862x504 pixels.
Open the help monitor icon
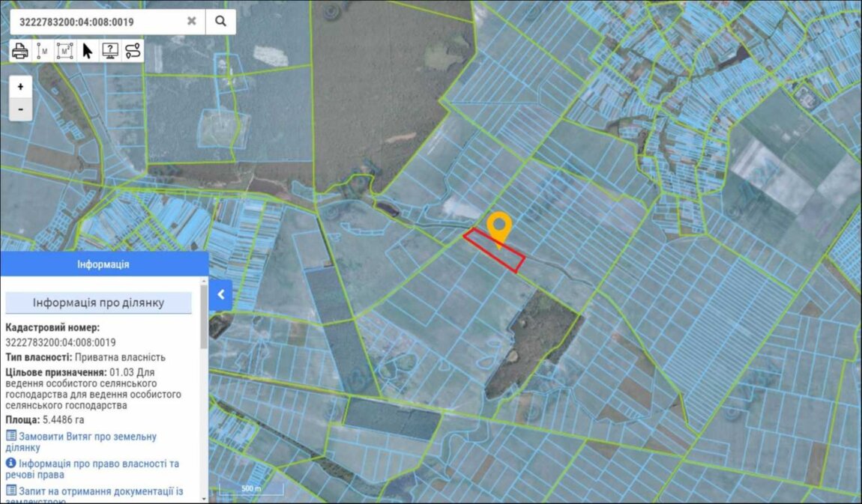[x=110, y=51]
